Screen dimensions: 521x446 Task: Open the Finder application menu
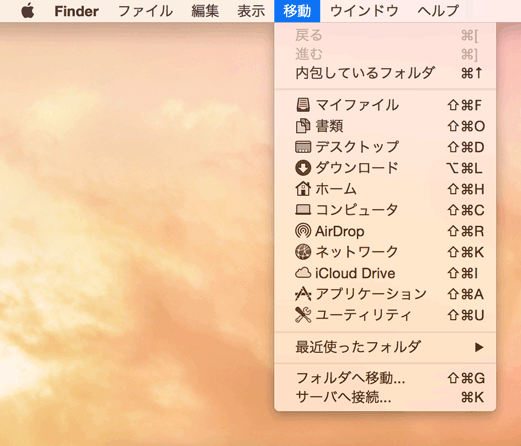(76, 11)
